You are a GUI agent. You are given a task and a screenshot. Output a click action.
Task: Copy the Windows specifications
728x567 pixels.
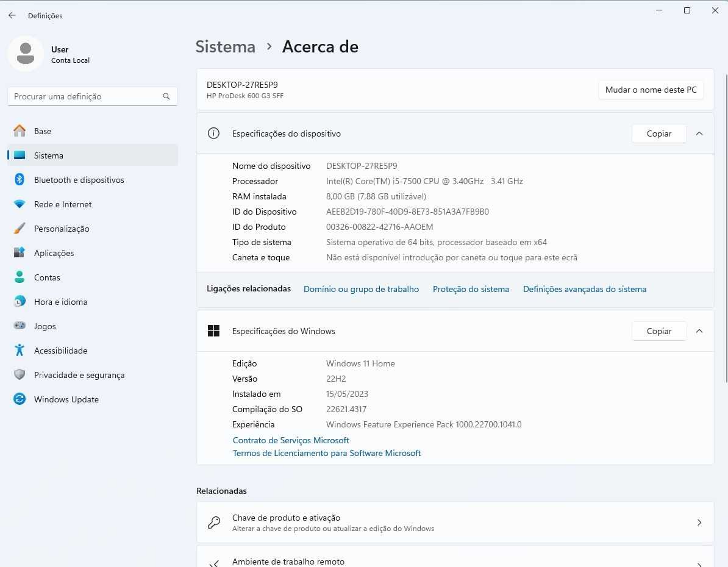tap(659, 330)
